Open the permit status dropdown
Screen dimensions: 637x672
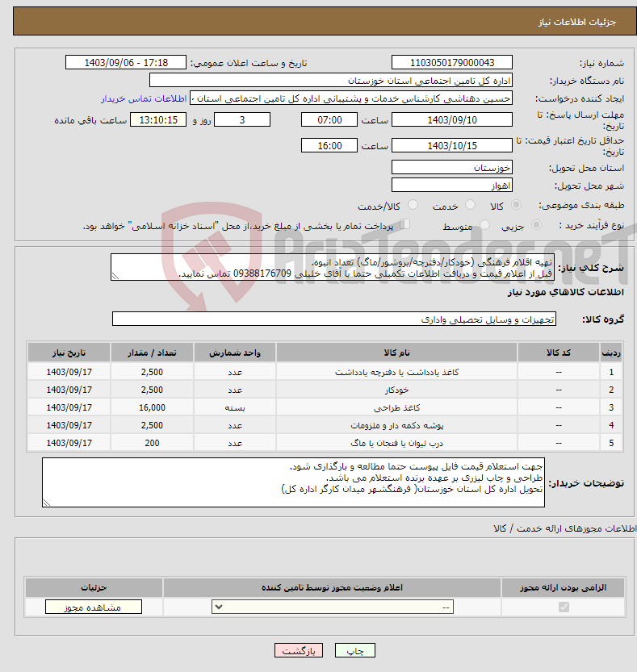(x=333, y=607)
